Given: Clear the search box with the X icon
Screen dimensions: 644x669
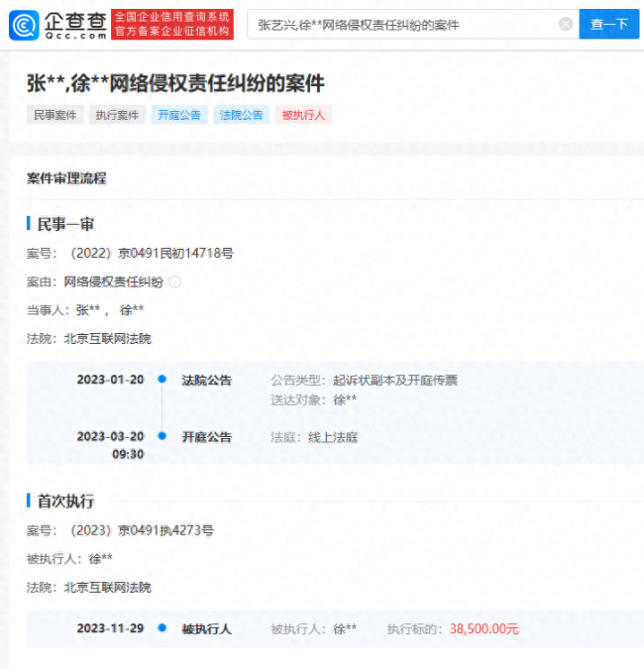Looking at the screenshot, I should 565,24.
